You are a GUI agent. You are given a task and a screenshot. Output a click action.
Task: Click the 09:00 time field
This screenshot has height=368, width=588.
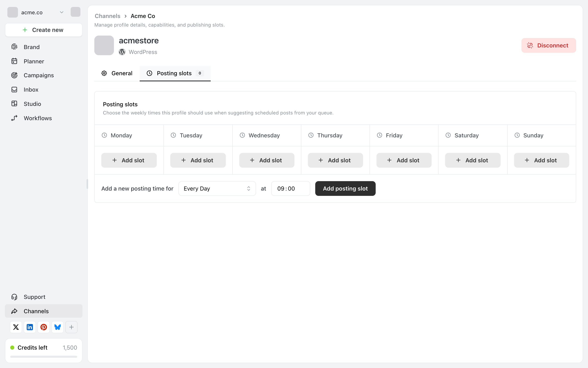coord(291,188)
